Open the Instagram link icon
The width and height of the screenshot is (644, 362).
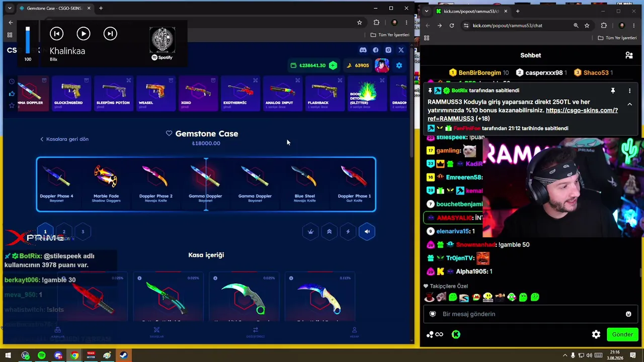(388, 50)
